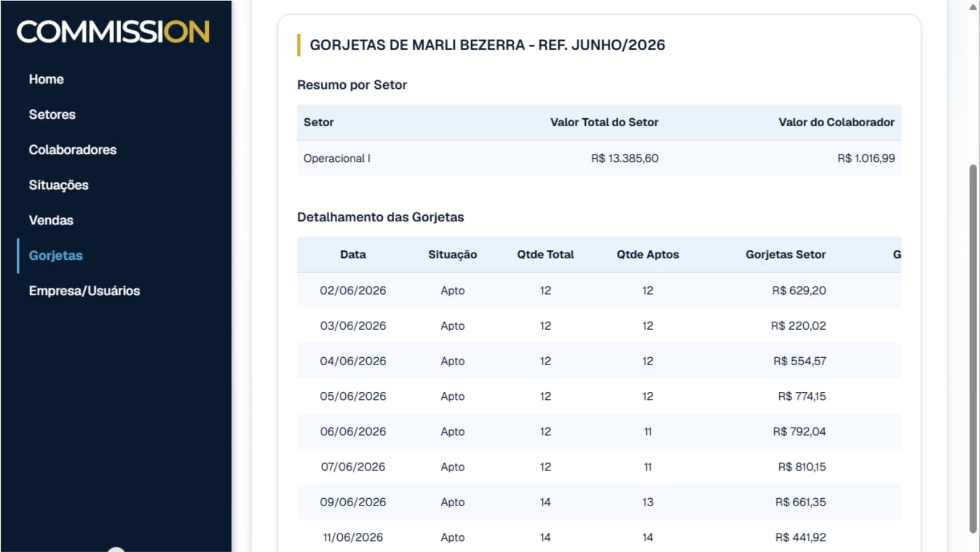This screenshot has width=980, height=552.
Task: Select the Gorjetas sidebar item
Action: point(56,255)
